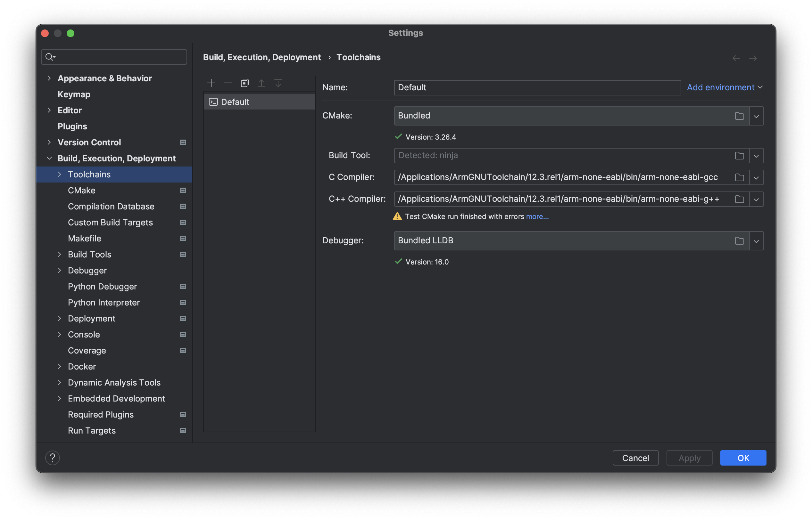Browse for a Debugger binary via its folder icon
Image resolution: width=812 pixels, height=520 pixels.
tap(739, 240)
